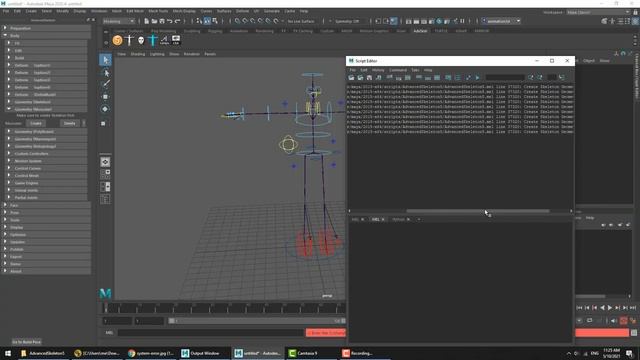The height and width of the screenshot is (360, 640).
Task: Click the time slider frame ruler
Action: point(224,308)
